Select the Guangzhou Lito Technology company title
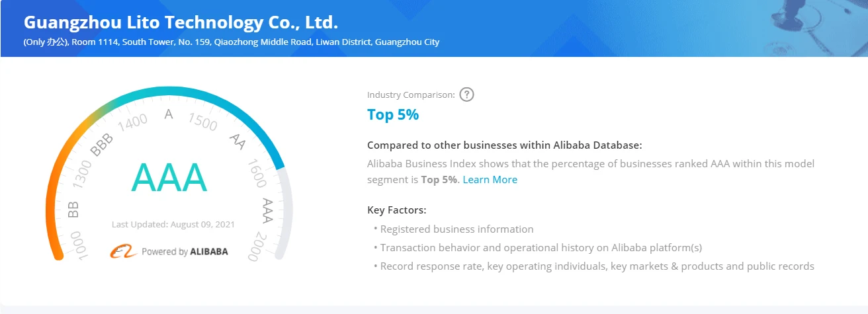Screen dimensions: 868x314 181,22
